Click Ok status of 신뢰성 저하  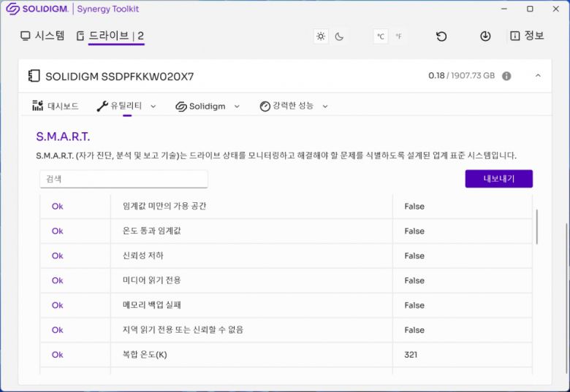point(58,256)
